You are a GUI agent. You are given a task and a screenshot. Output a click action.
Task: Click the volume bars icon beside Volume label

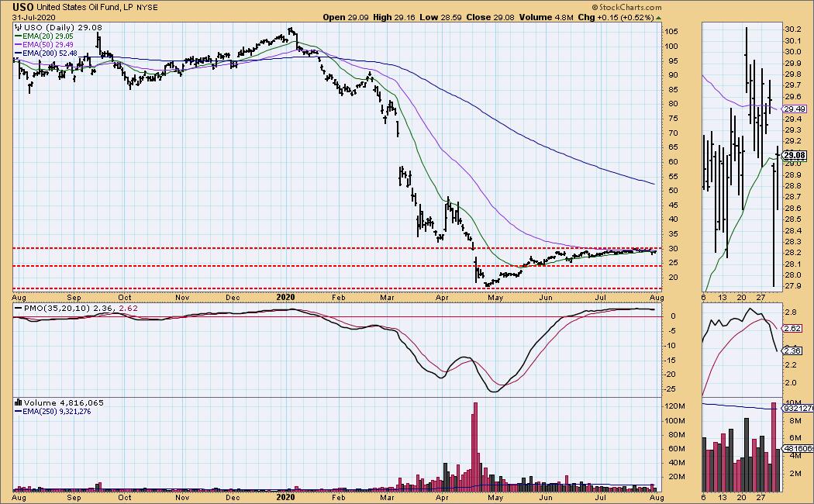18,402
